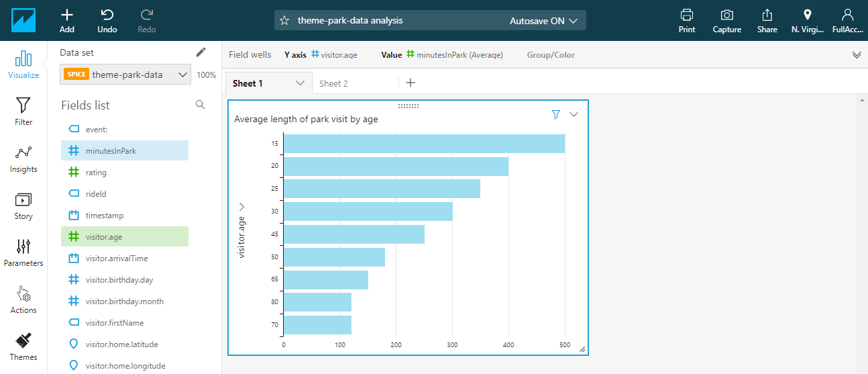The height and width of the screenshot is (374, 868).
Task: Switch to the Sheet 2 tab
Action: pyautogui.click(x=333, y=84)
